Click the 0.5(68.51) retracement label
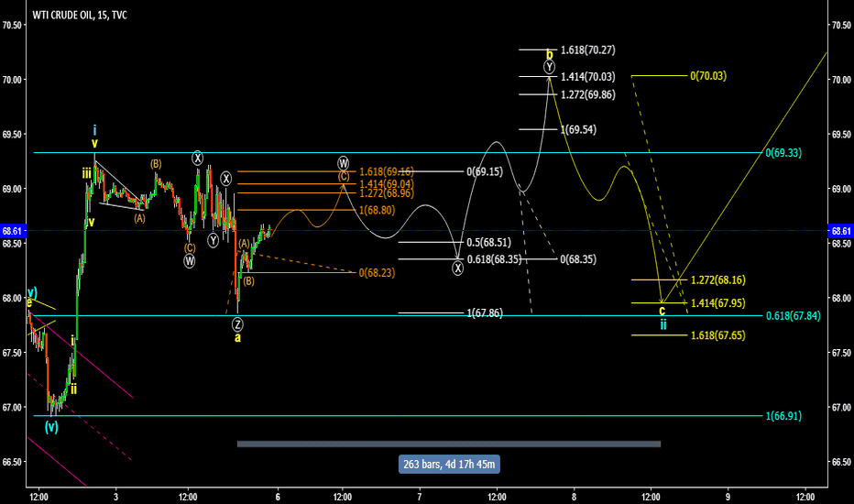 point(488,243)
